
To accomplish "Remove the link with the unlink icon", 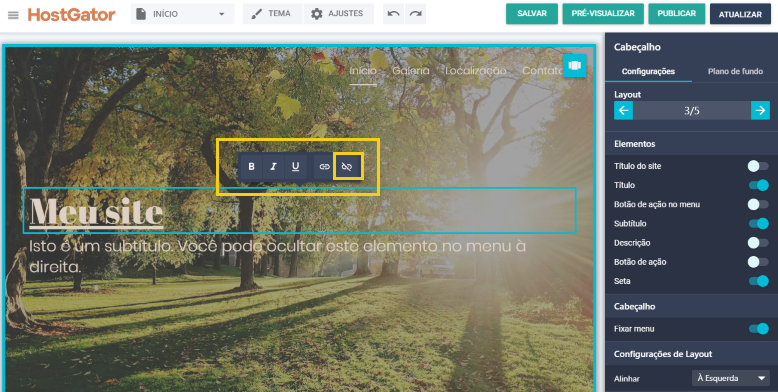I will (x=347, y=167).
